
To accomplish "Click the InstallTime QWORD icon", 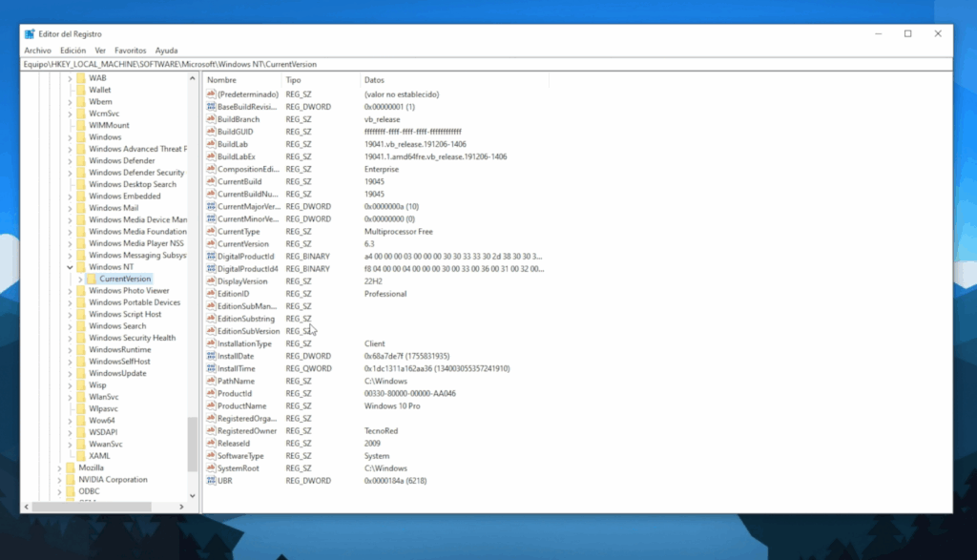I will point(211,368).
